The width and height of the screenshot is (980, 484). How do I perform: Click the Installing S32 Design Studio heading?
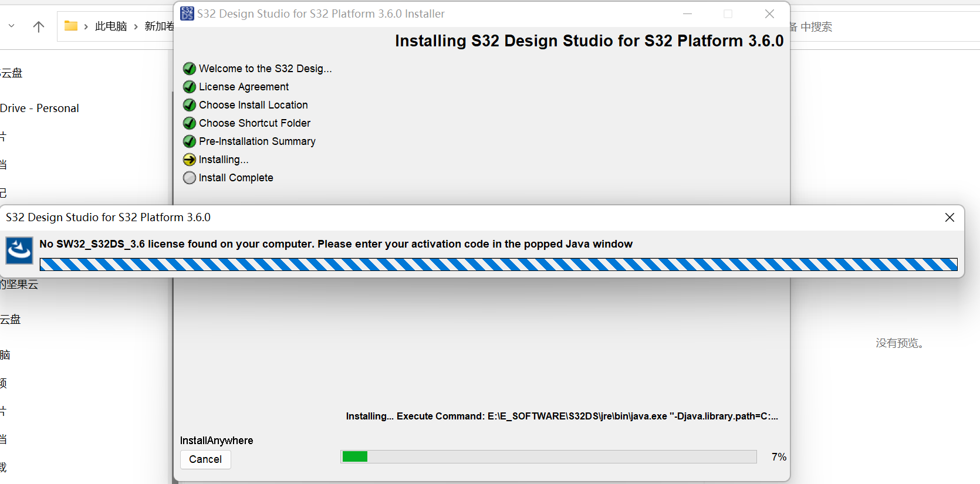point(589,41)
